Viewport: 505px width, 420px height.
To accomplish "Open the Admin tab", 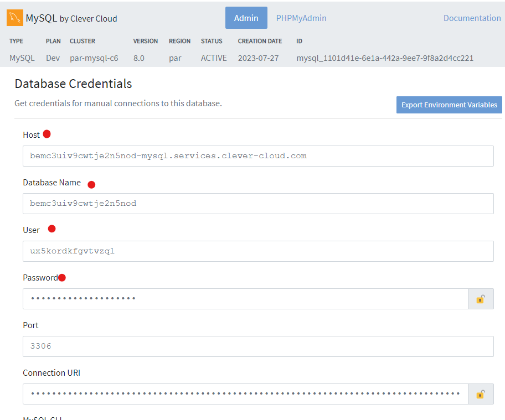I will [x=246, y=18].
